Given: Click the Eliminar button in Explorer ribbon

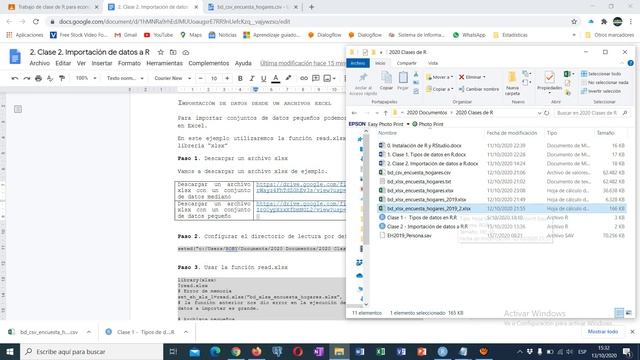Looking at the screenshot, I should (472, 77).
